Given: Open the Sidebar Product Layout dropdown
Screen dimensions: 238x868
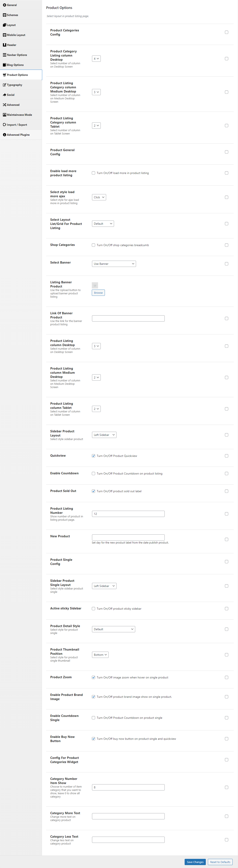Looking at the screenshot, I should pyautogui.click(x=104, y=435).
